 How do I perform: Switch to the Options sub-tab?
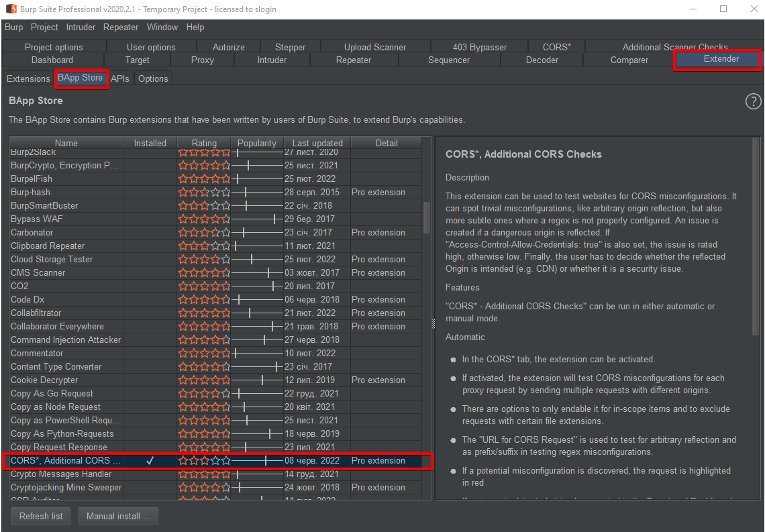tap(153, 78)
